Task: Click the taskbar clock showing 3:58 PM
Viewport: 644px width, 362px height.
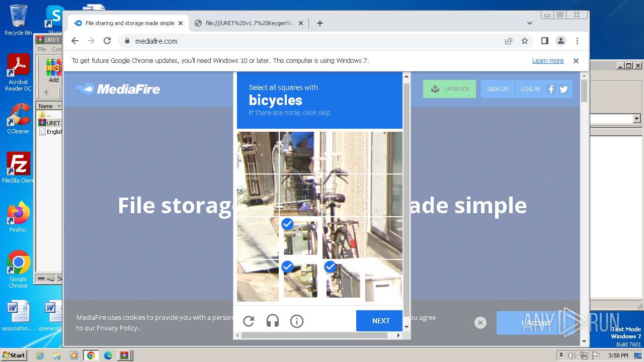Action: tap(618, 355)
